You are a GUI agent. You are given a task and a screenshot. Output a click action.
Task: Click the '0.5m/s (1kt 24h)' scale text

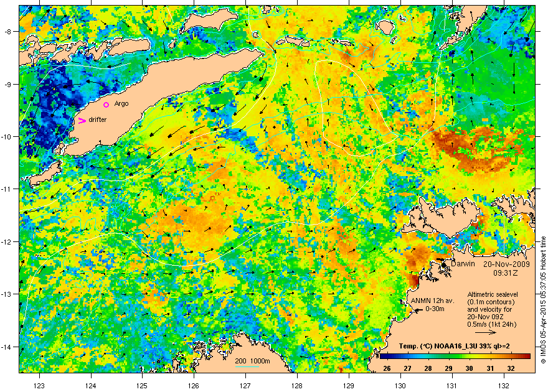click(x=492, y=324)
